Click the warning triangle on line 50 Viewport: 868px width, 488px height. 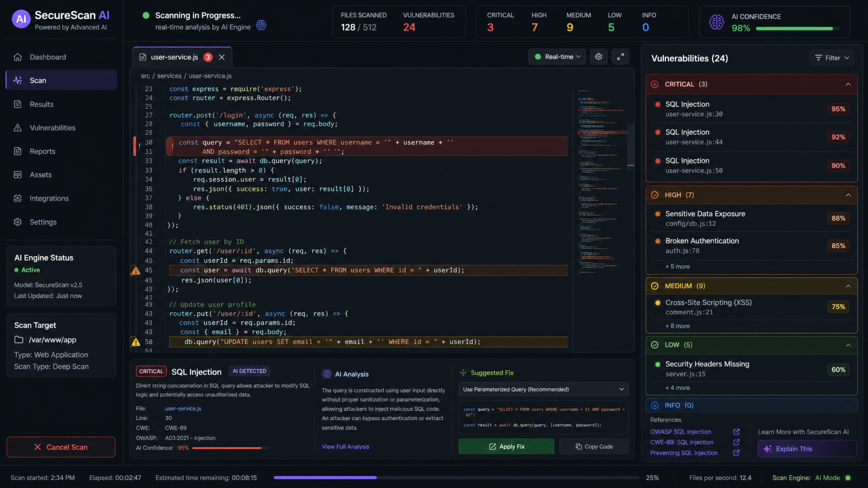click(136, 342)
